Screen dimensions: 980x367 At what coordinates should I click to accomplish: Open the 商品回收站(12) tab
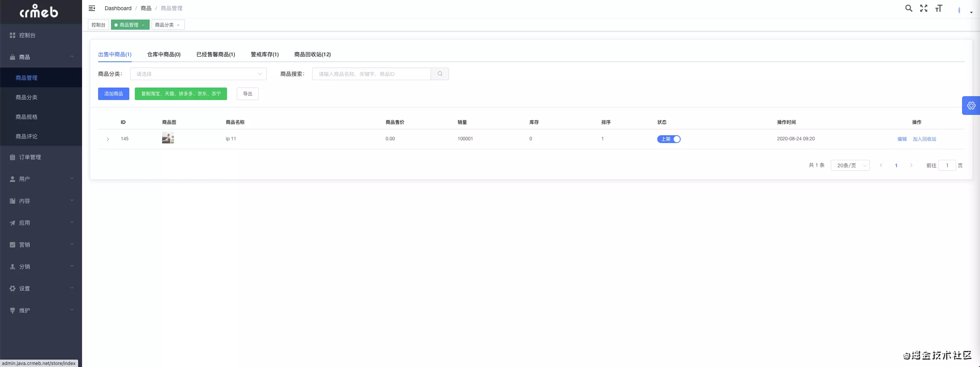pos(312,54)
